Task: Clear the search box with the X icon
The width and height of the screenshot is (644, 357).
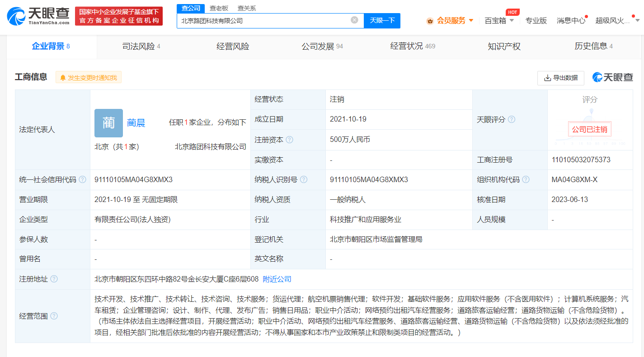Action: 354,20
